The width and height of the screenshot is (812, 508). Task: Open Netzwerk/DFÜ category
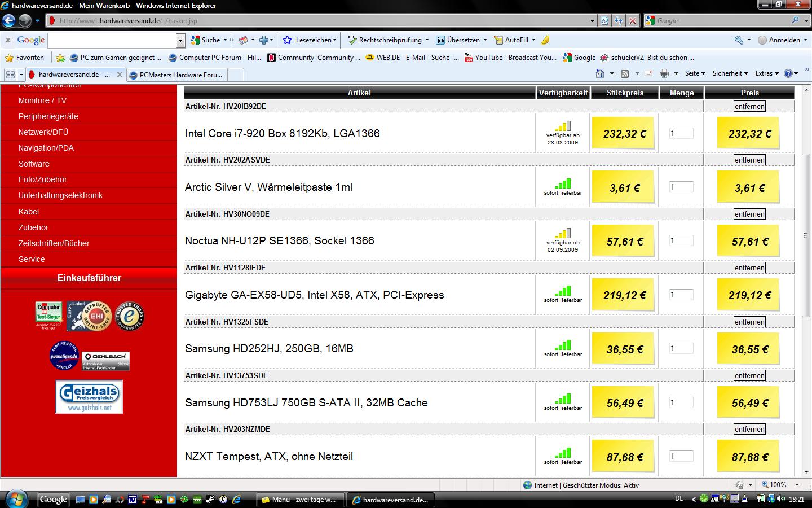coord(43,132)
